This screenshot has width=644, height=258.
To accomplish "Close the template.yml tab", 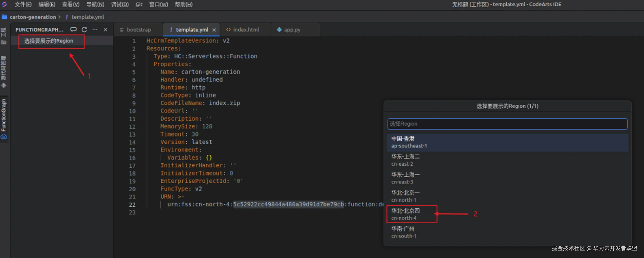I will (214, 30).
